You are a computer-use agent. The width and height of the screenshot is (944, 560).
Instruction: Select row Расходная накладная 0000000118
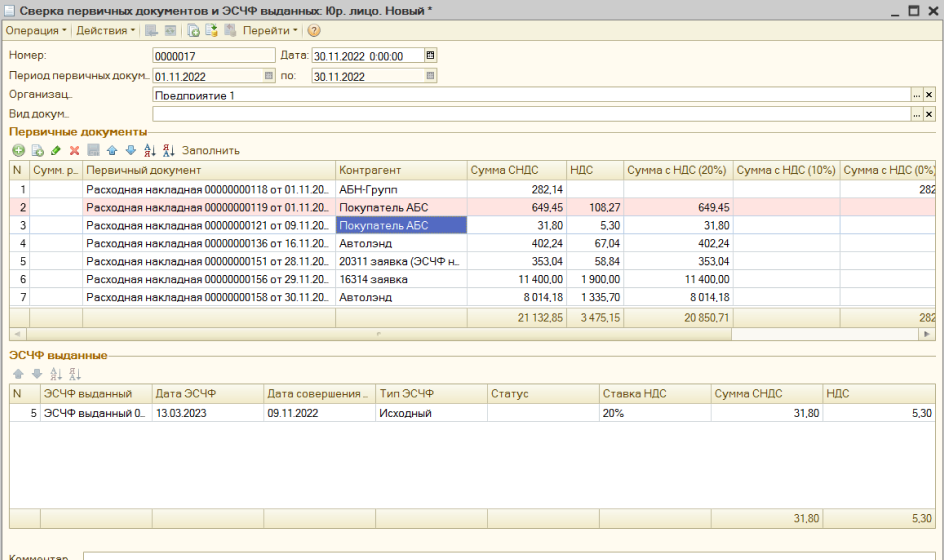472,189
